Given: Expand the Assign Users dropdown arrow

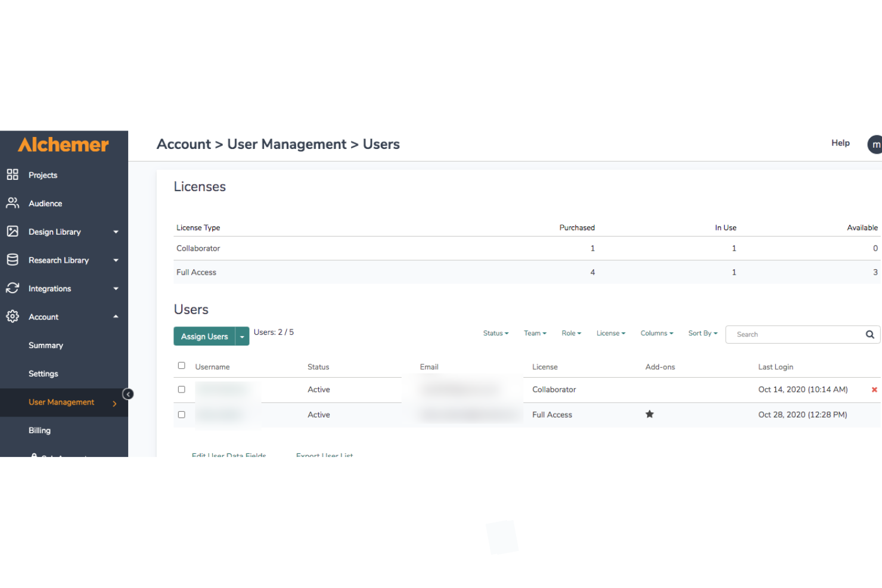Looking at the screenshot, I should [x=242, y=337].
